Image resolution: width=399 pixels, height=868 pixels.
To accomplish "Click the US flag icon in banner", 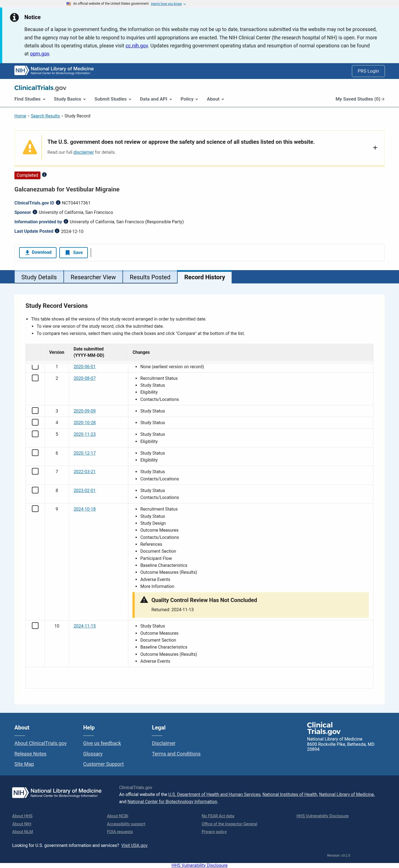I will (x=68, y=4).
